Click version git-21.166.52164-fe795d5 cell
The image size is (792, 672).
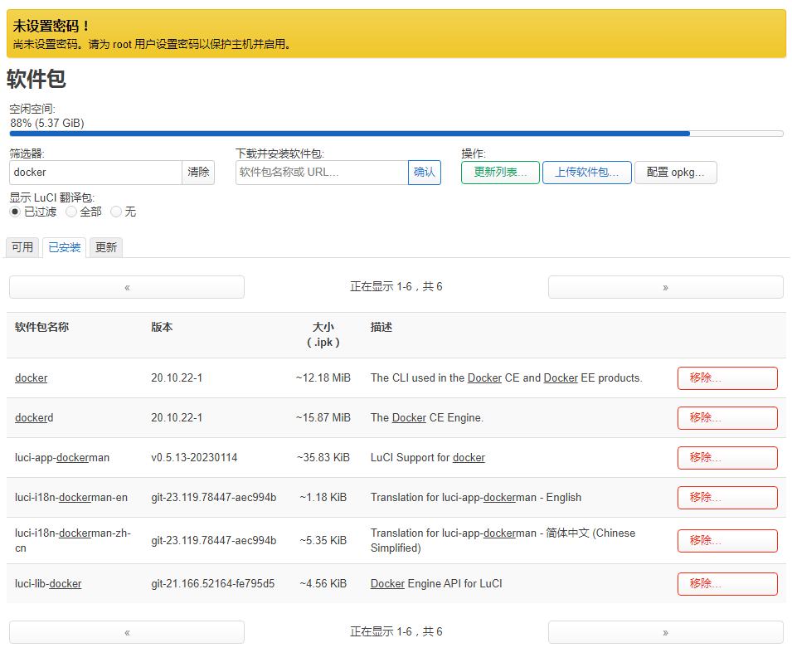click(212, 583)
